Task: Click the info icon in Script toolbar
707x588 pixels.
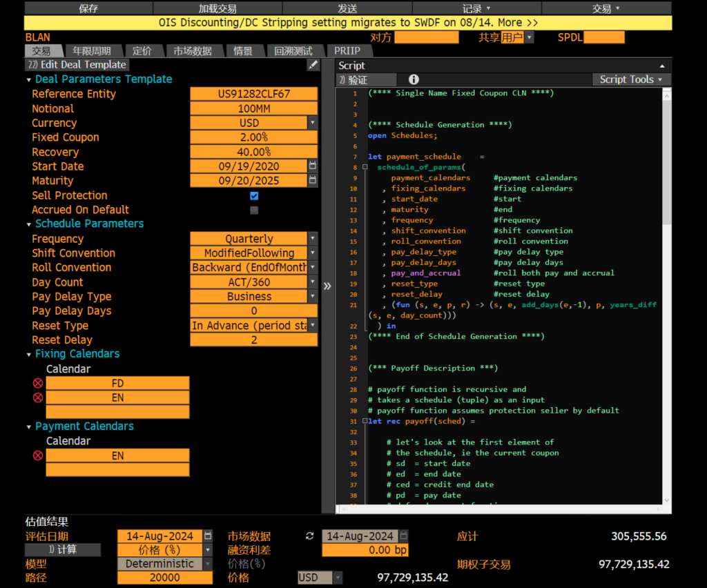Action: (x=414, y=79)
